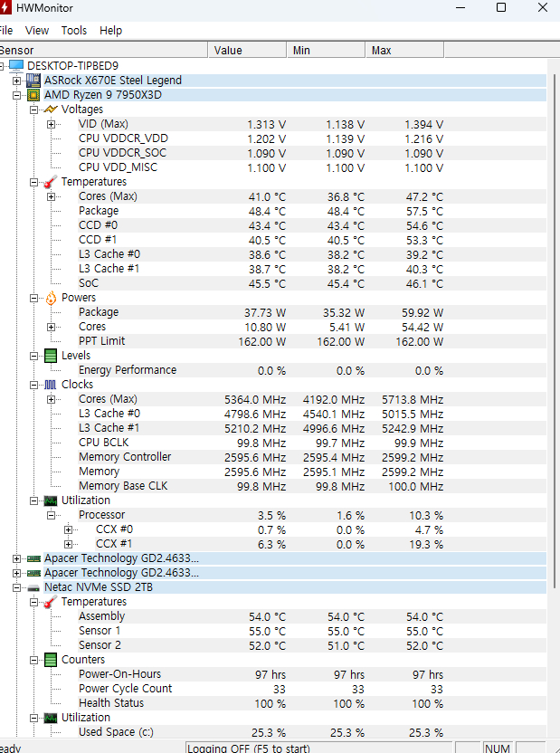Viewport: 560px width, 753px height.
Task: Click the 5713.8 MHz max clock value
Action: [x=413, y=399]
